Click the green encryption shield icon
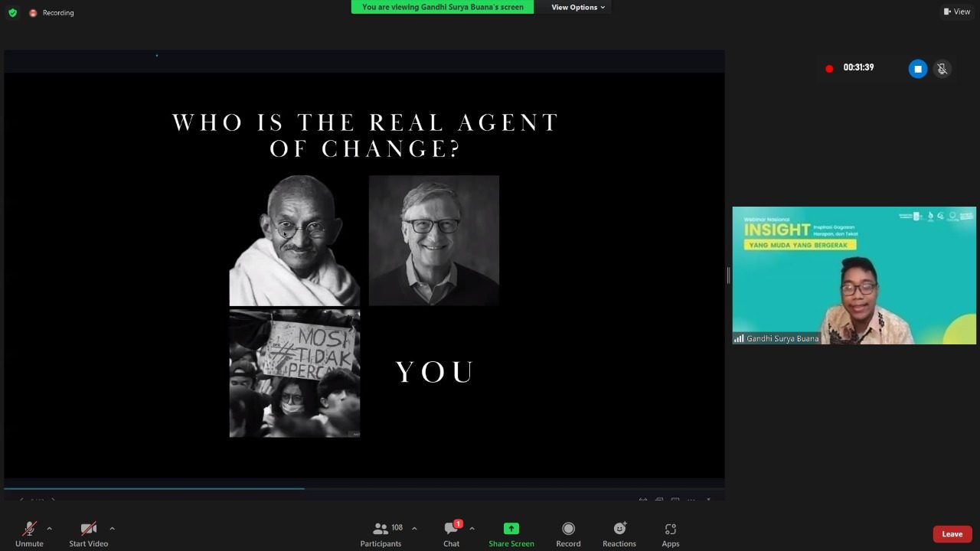Screen dimensions: 980x551 point(12,12)
